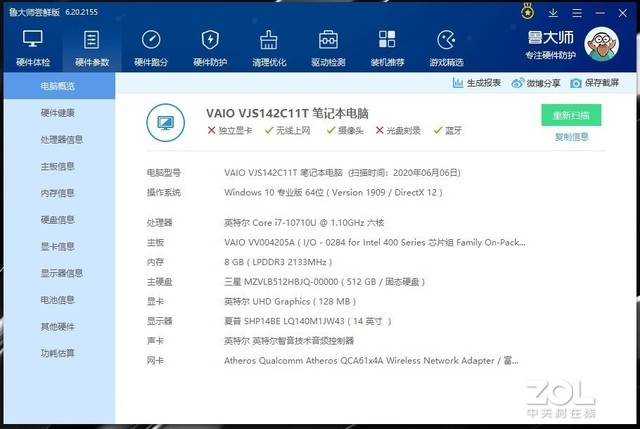Open 硬盘信息 disk info sidebar item
Viewport: 640px width, 429px height.
pos(57,220)
